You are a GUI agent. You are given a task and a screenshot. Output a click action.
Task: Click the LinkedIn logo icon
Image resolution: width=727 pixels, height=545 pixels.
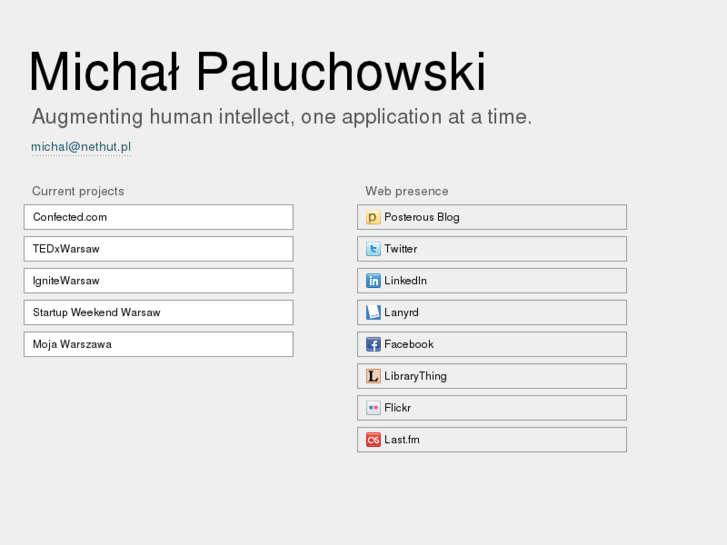[373, 281]
